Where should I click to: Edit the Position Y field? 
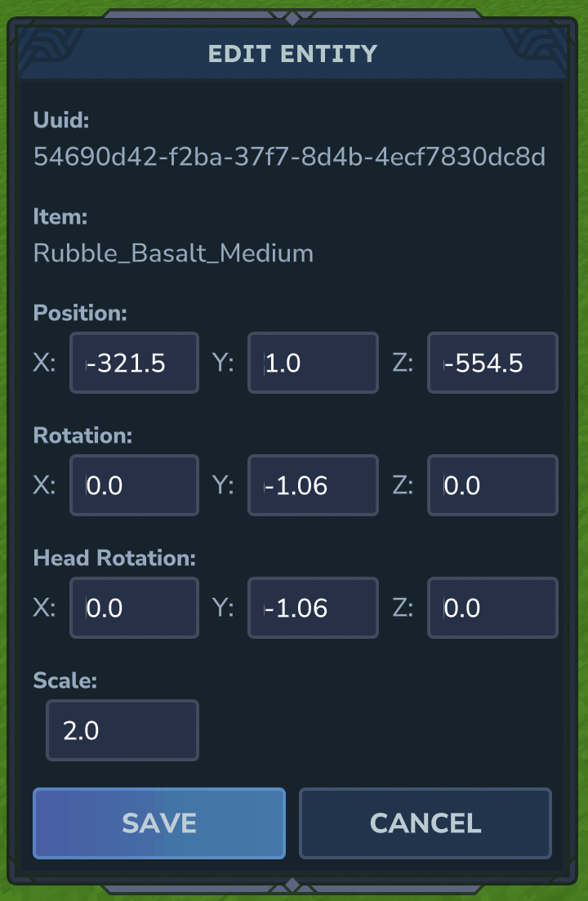coord(313,363)
